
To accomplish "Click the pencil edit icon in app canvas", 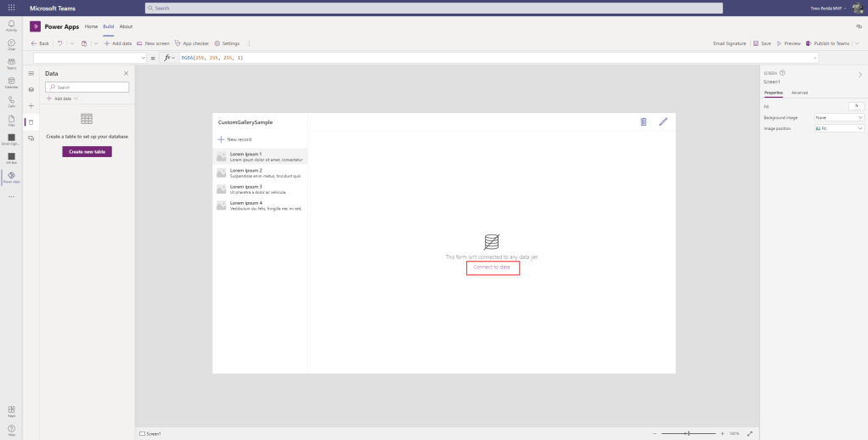I will click(663, 122).
